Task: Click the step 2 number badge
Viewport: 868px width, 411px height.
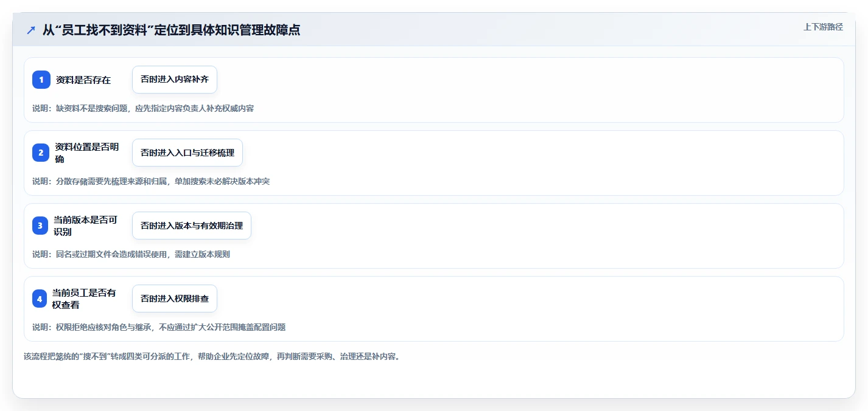Action: (x=41, y=153)
